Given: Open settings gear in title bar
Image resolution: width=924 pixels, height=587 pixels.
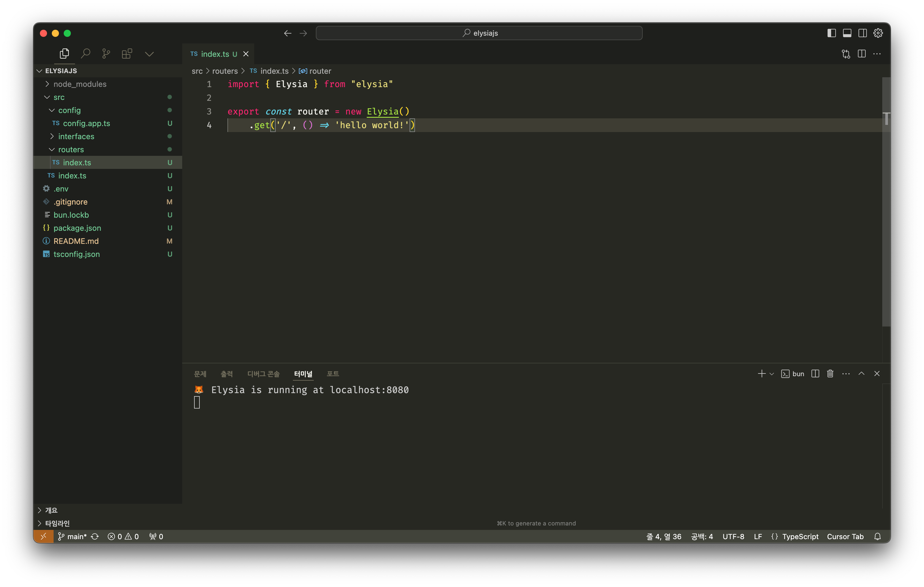Looking at the screenshot, I should 878,33.
